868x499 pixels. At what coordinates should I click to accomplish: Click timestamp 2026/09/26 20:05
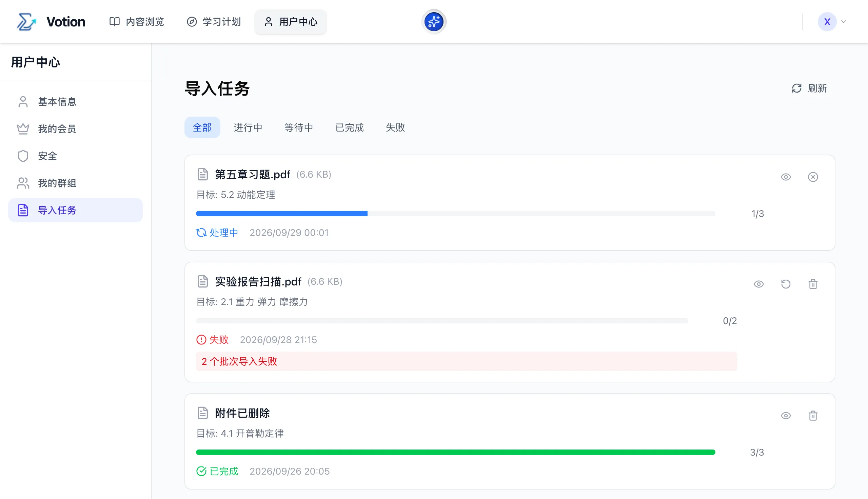pyautogui.click(x=290, y=471)
